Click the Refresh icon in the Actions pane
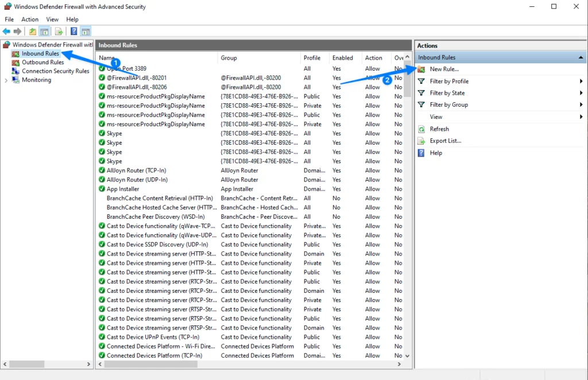The image size is (588, 380). [x=421, y=129]
